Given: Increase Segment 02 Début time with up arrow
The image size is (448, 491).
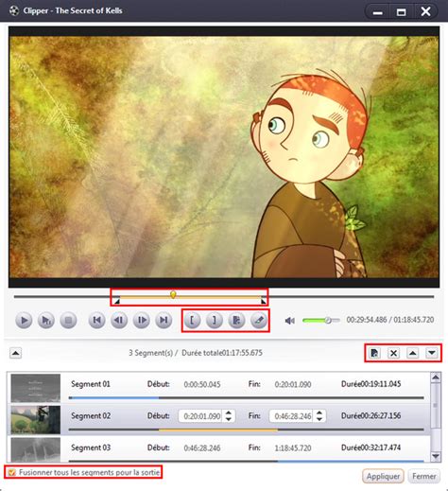Looking at the screenshot, I should 229,412.
